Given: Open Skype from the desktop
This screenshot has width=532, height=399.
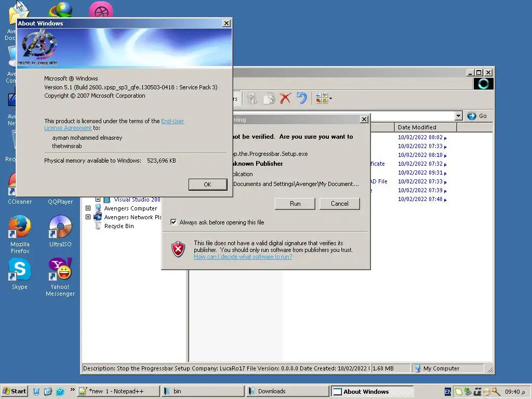Looking at the screenshot, I should [x=20, y=273].
